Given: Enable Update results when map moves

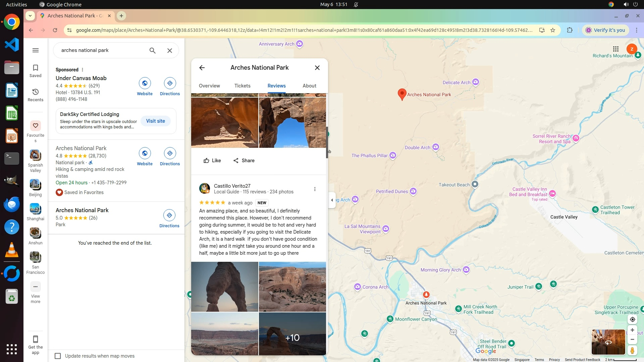Looking at the screenshot, I should (58, 356).
